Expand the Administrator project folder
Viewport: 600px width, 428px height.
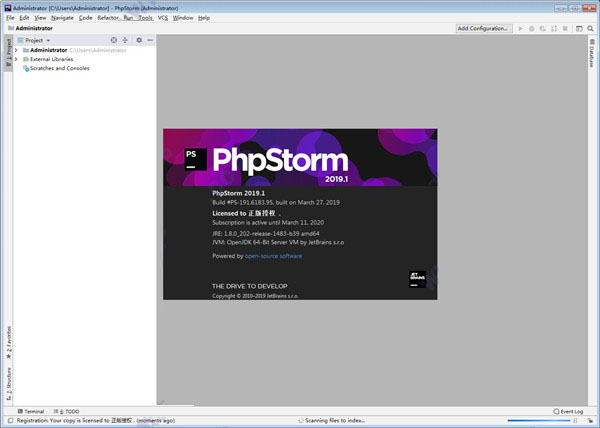click(16, 50)
